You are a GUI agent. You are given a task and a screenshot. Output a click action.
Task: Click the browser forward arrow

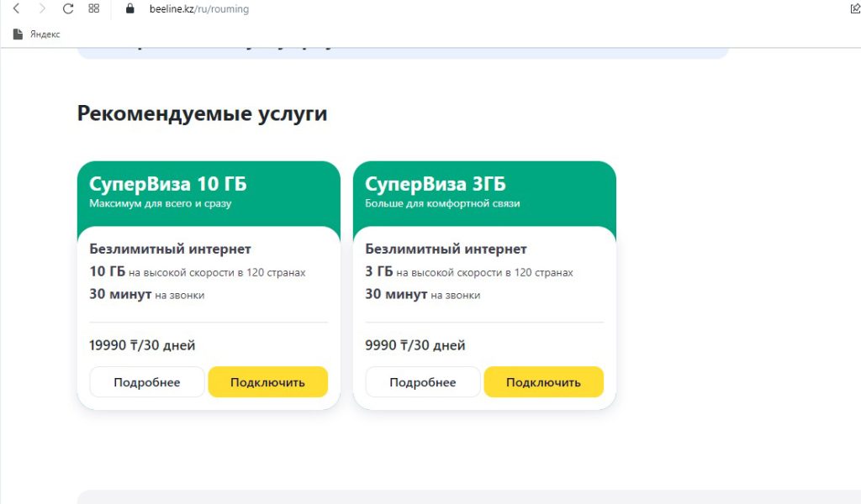click(42, 8)
